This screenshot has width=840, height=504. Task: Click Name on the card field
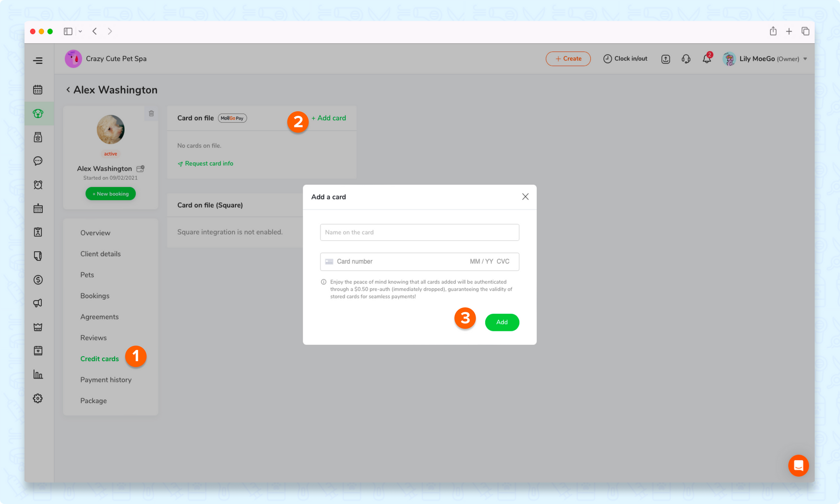coord(419,232)
